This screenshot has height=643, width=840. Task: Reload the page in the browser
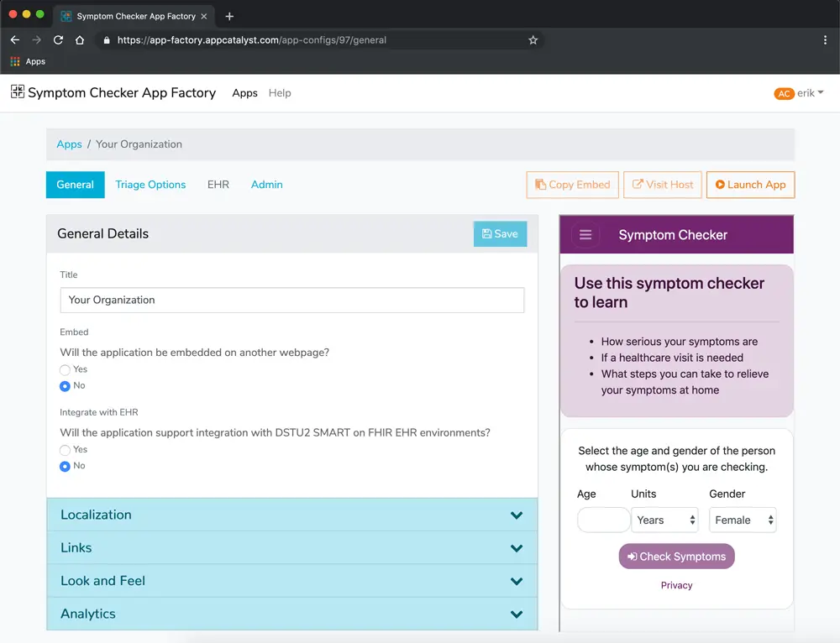[58, 39]
